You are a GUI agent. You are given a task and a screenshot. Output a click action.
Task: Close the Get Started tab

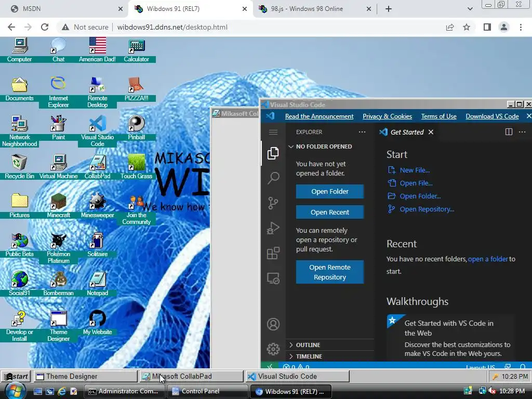(x=431, y=132)
